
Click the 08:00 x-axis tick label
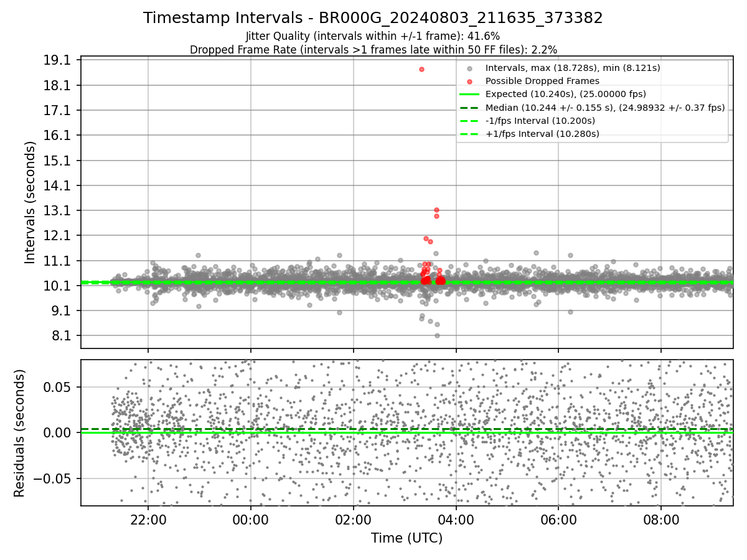(661, 520)
